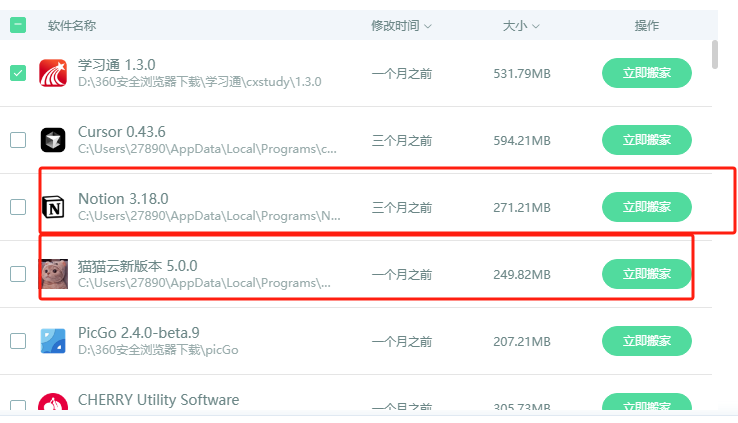Click the 学习通 cxstudy\1.3.0 install path
Viewport: 738px width, 423px height.
[x=200, y=82]
